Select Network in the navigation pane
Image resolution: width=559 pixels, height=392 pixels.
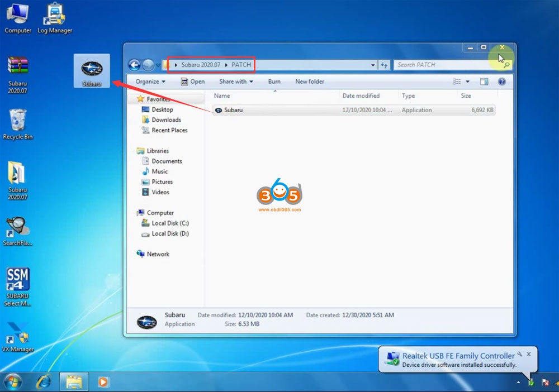click(x=158, y=254)
